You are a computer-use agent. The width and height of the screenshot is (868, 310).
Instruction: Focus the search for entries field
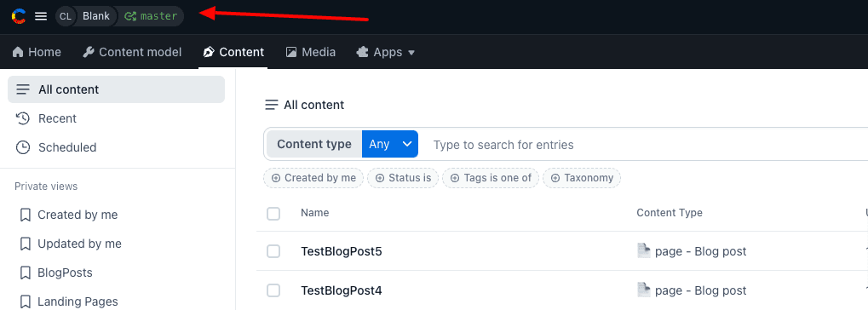[642, 145]
